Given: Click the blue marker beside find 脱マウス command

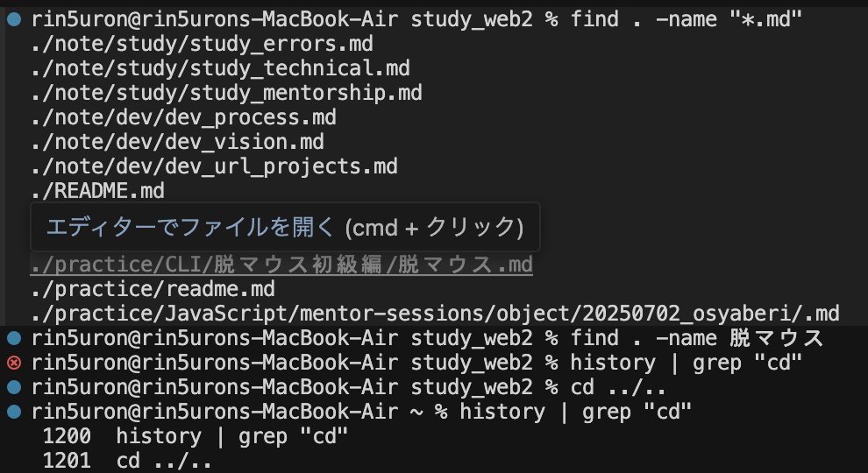Looking at the screenshot, I should [x=13, y=338].
